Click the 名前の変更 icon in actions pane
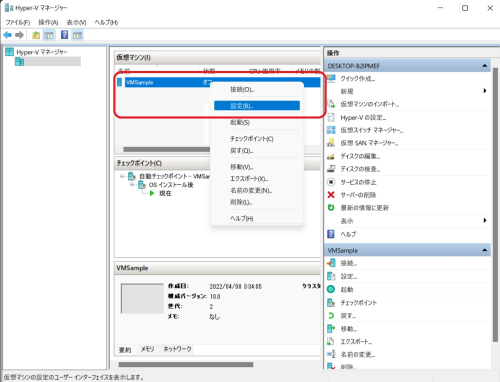This screenshot has width=500, height=382. point(331,354)
